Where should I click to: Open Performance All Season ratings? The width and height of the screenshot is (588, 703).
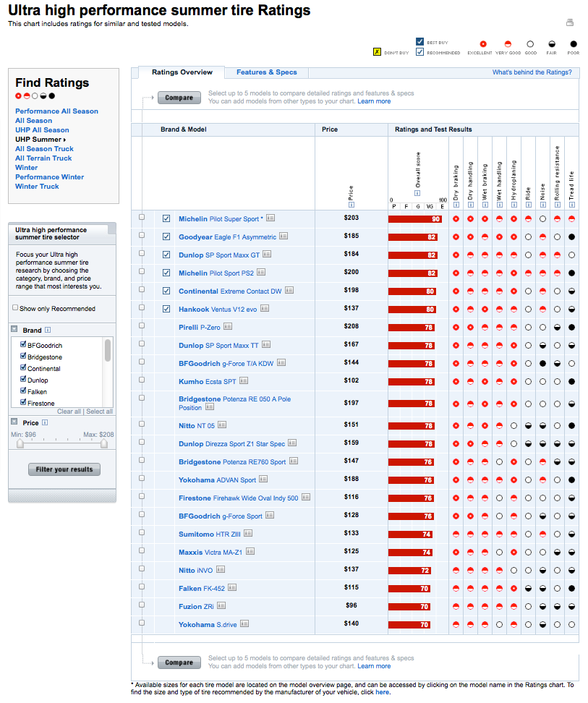(x=56, y=111)
